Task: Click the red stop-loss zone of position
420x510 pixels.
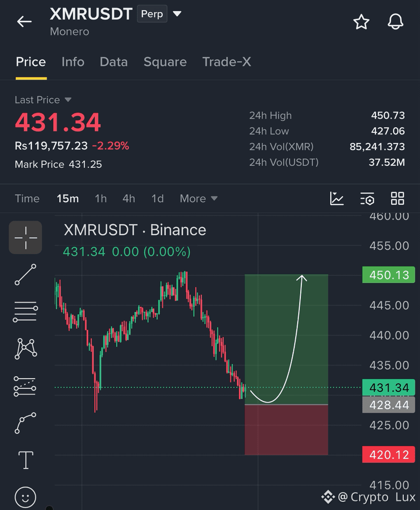Action: tap(286, 430)
